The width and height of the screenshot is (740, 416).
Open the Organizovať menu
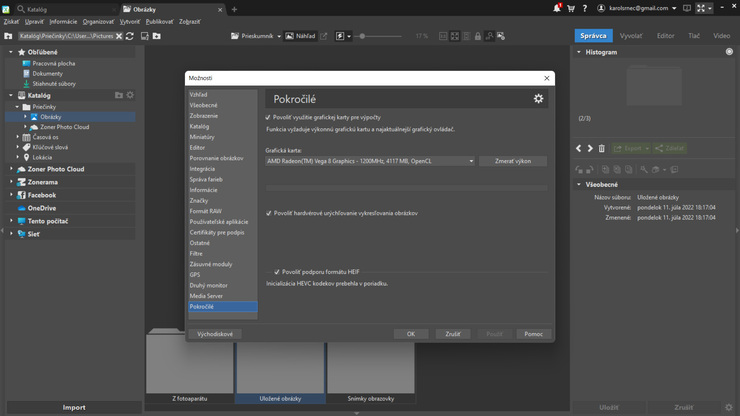98,21
